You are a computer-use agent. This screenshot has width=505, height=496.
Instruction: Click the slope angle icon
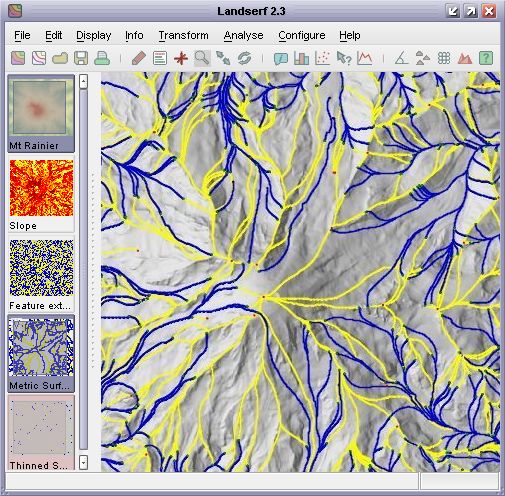click(402, 58)
